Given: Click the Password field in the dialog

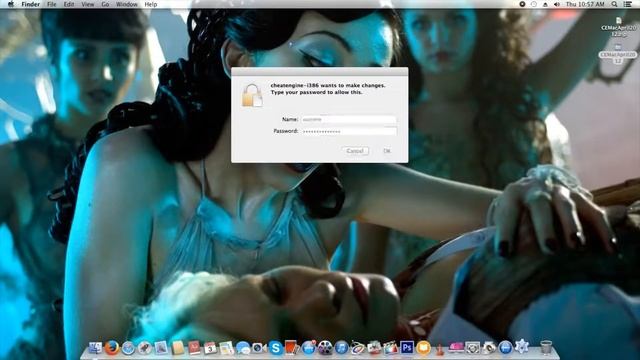Looking at the screenshot, I should (349, 131).
